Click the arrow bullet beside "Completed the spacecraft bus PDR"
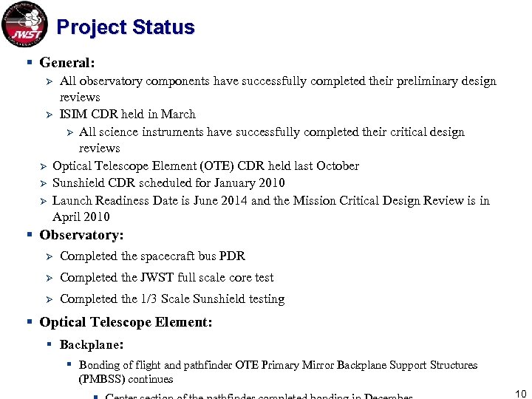Viewport: 532px width, 399px height. click(x=50, y=256)
